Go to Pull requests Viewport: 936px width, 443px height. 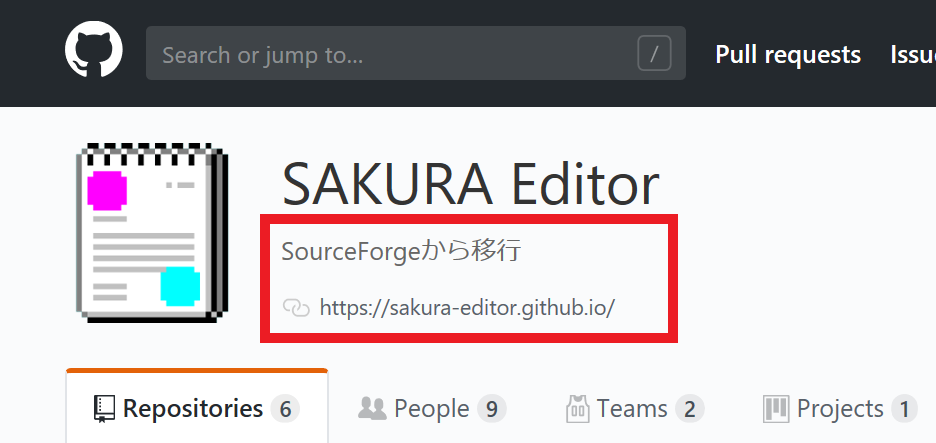(x=788, y=55)
